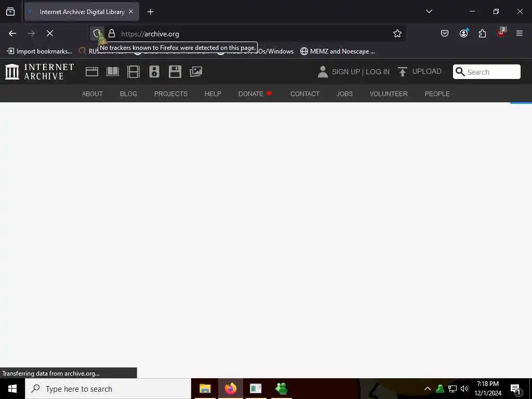Open the HELP menu item
The width and height of the screenshot is (532, 399).
click(212, 94)
